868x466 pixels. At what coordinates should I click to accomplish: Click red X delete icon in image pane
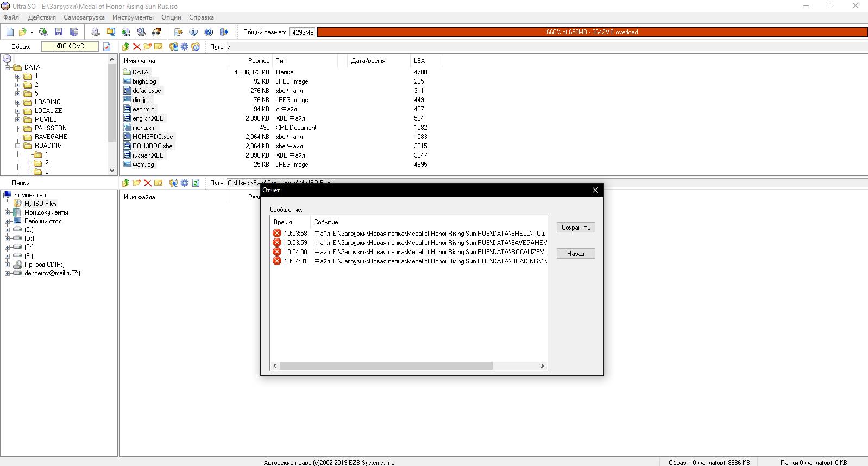[137, 47]
